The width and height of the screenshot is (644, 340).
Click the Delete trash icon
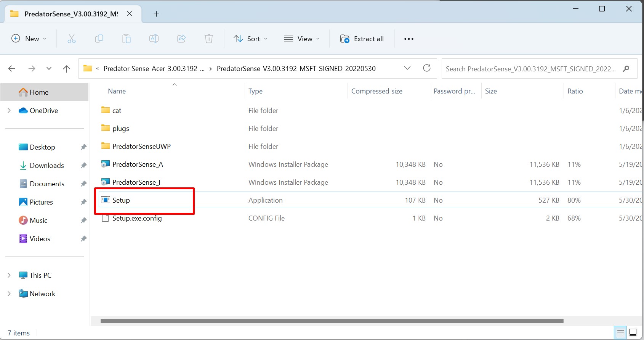coord(209,39)
